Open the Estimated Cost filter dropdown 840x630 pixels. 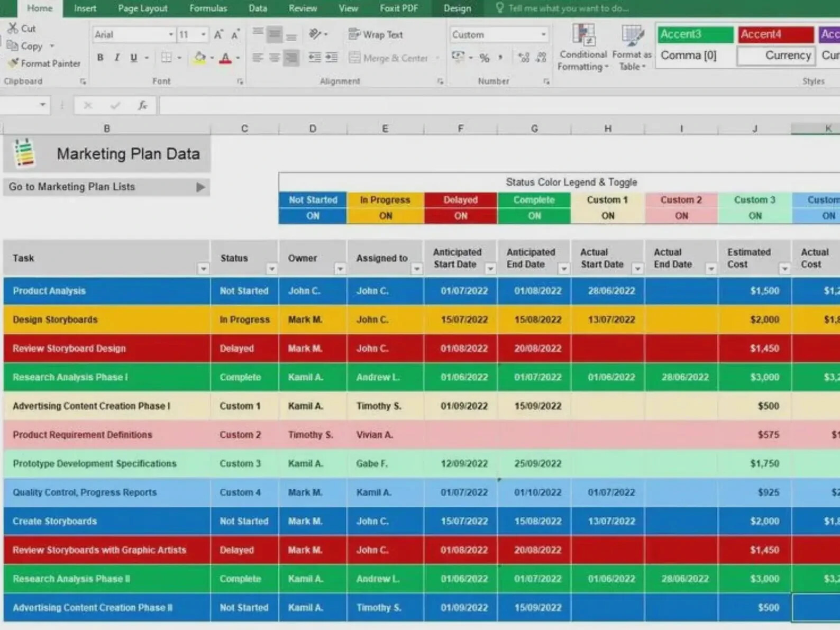(784, 269)
